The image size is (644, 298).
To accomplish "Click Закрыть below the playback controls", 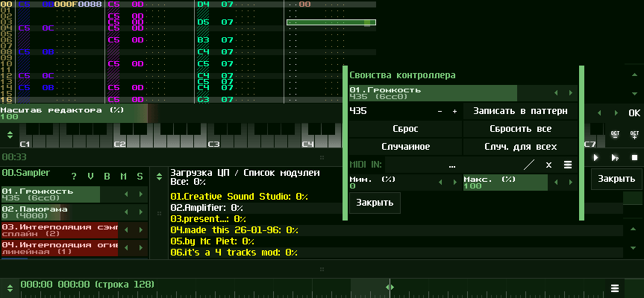I will click(x=616, y=179).
